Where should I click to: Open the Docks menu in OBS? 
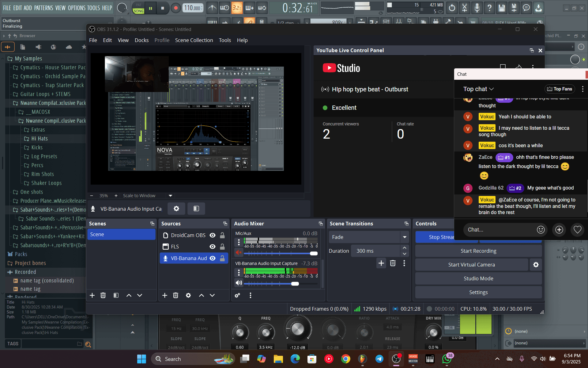coord(141,40)
